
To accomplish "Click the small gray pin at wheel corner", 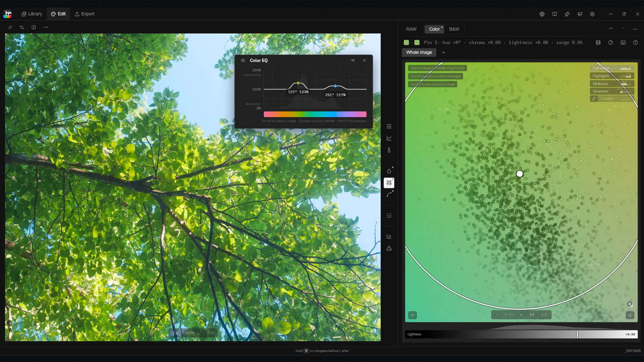I will tap(630, 304).
